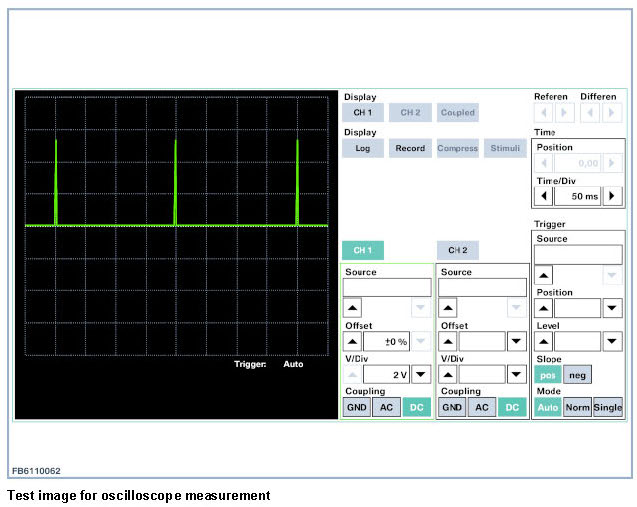Image resolution: width=637 pixels, height=507 pixels.
Task: Set trigger slope to neg
Action: (576, 374)
